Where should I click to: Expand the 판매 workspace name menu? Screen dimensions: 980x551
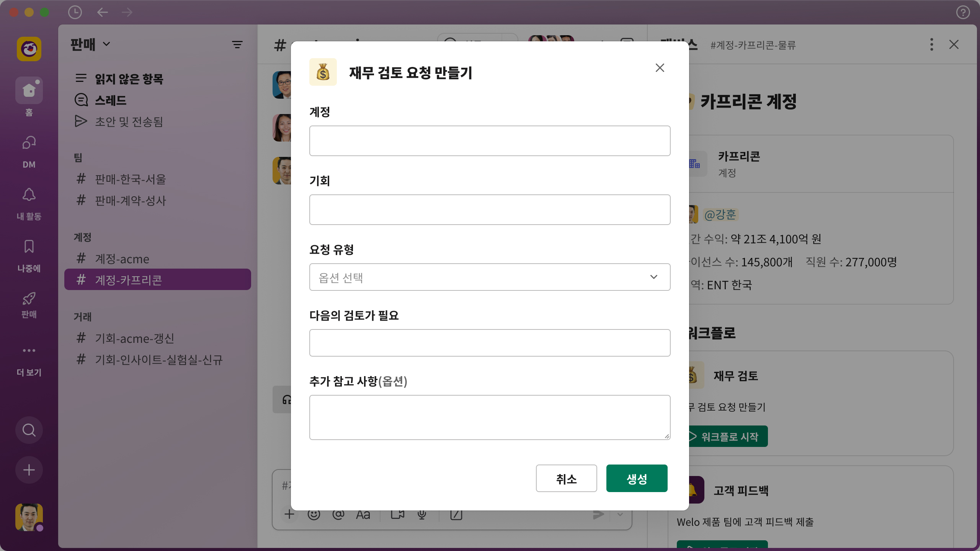coord(90,44)
